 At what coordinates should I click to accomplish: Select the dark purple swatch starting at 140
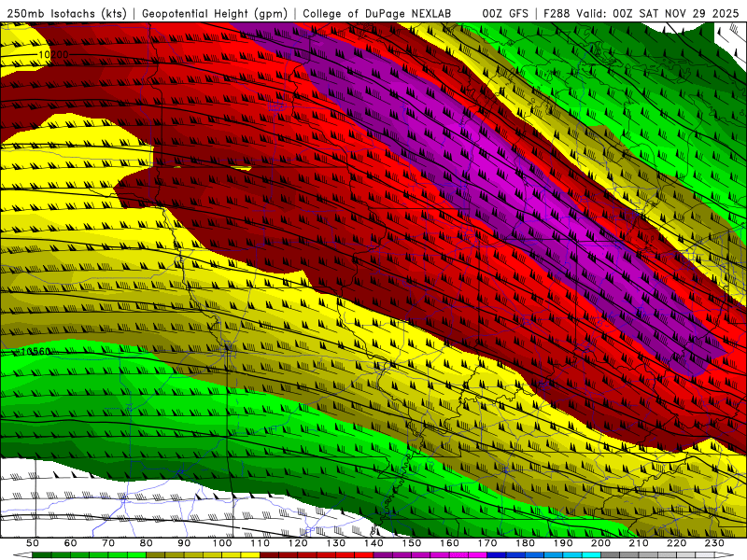pyautogui.click(x=383, y=555)
